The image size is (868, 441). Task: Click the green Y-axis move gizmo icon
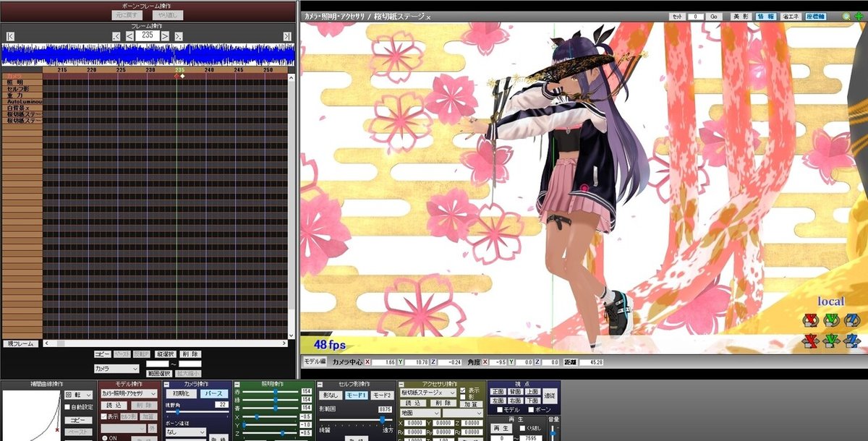832,340
